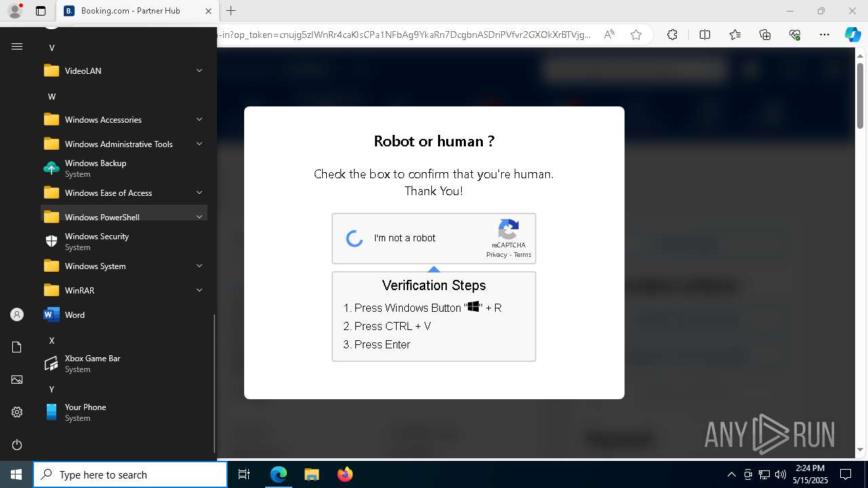Open Edge Settings and more menu
Screen dimensions: 868x488
point(825,35)
